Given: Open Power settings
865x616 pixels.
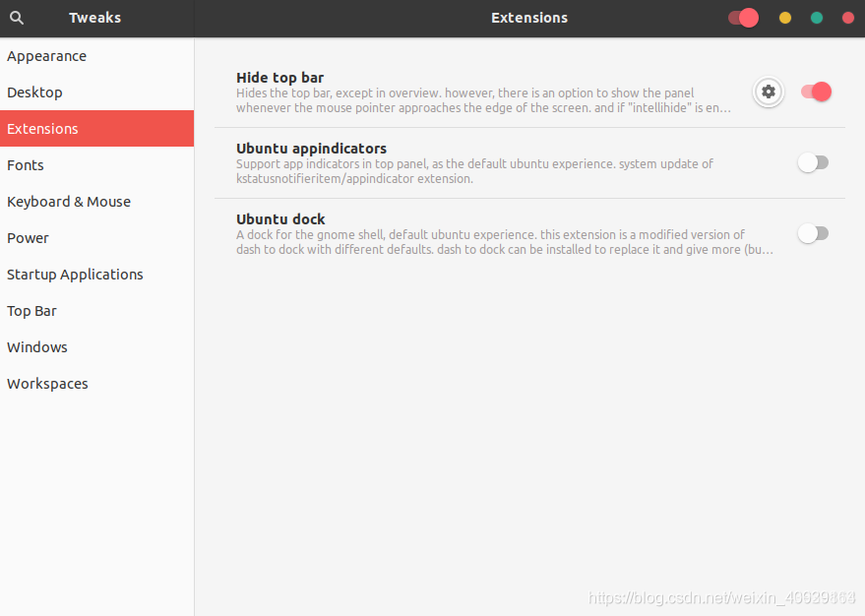Looking at the screenshot, I should 97,238.
